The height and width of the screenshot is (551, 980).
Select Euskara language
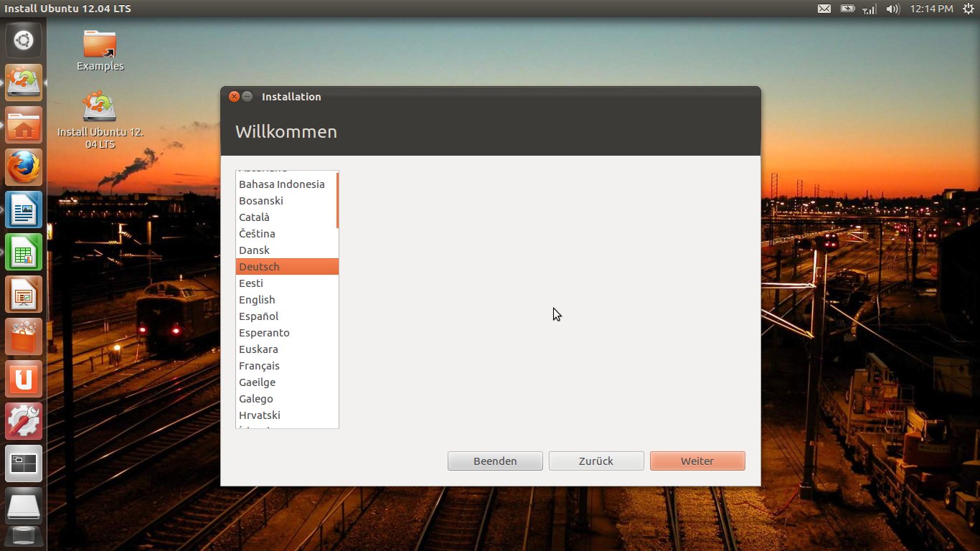pyautogui.click(x=286, y=349)
